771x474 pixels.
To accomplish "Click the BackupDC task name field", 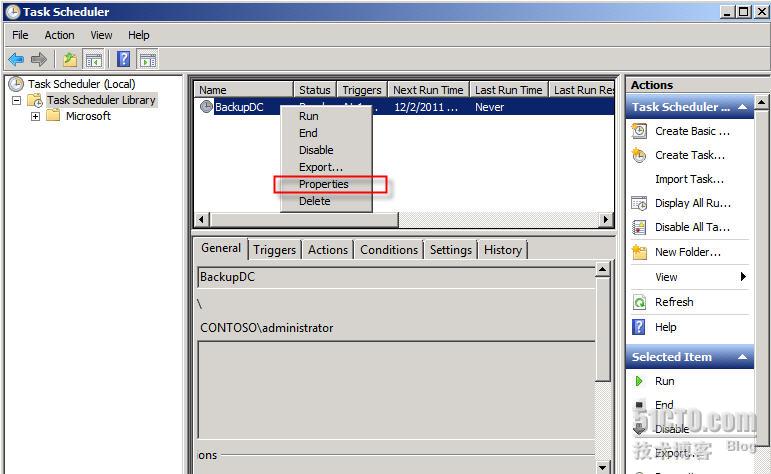I will [396, 277].
